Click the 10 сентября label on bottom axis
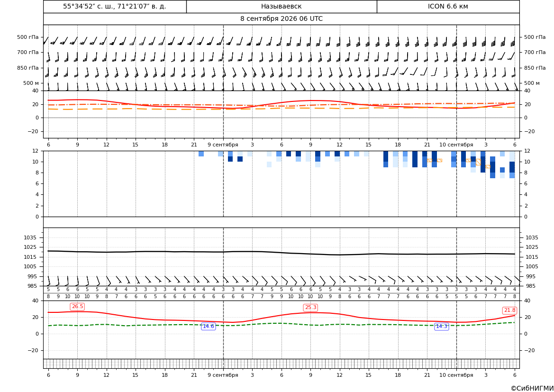554x392 pixels. click(x=456, y=375)
